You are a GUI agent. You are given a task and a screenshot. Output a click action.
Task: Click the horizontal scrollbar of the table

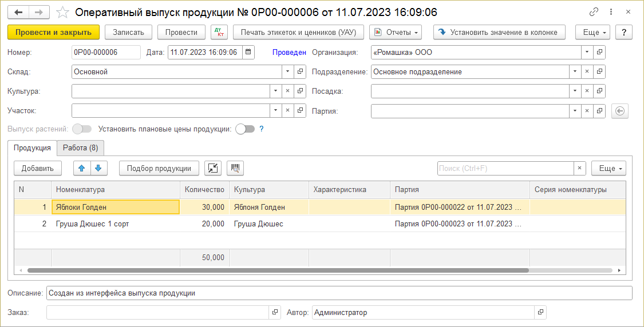[278, 270]
